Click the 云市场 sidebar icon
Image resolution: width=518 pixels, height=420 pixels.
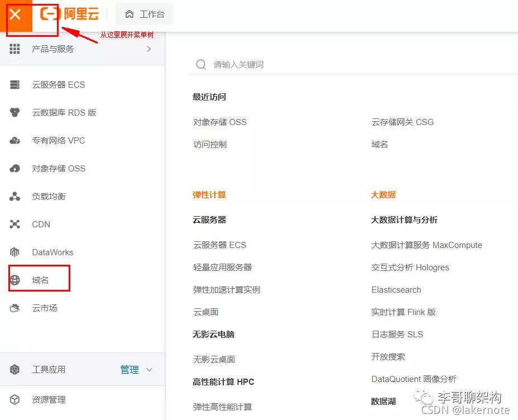coord(15,308)
